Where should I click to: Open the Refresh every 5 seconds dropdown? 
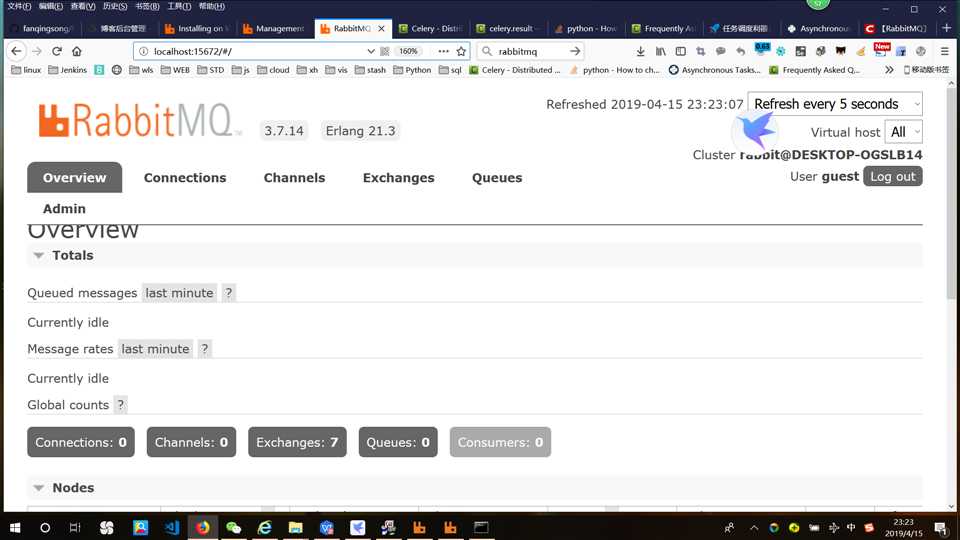[x=835, y=104]
